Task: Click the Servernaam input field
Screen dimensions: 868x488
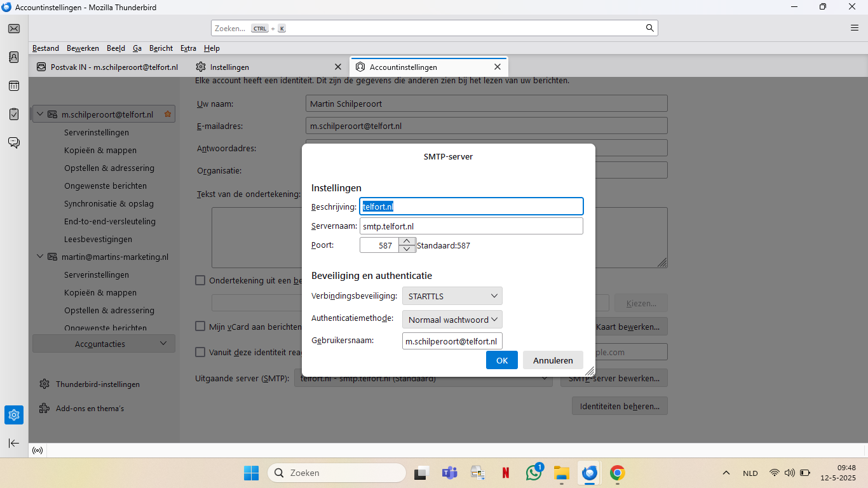Action: coord(471,226)
